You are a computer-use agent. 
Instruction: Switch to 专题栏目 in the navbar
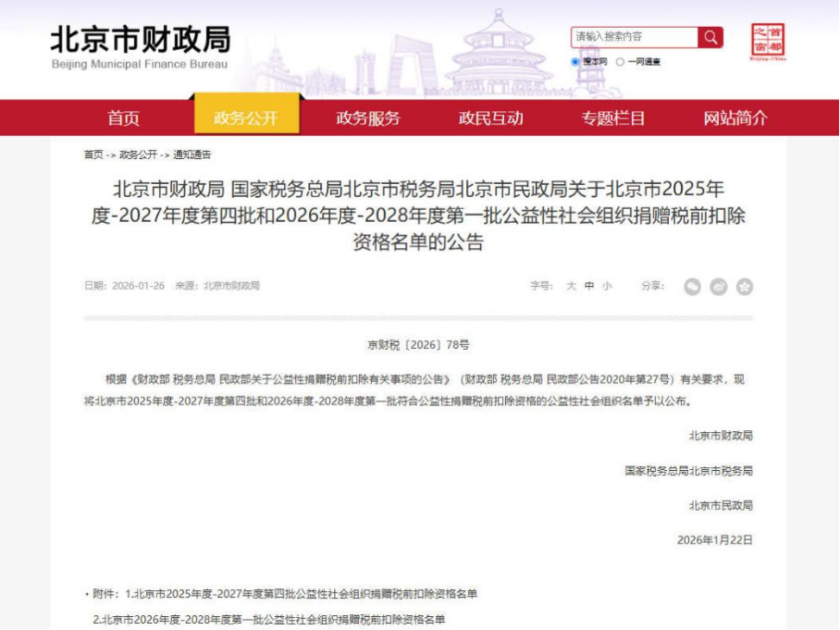pyautogui.click(x=612, y=117)
